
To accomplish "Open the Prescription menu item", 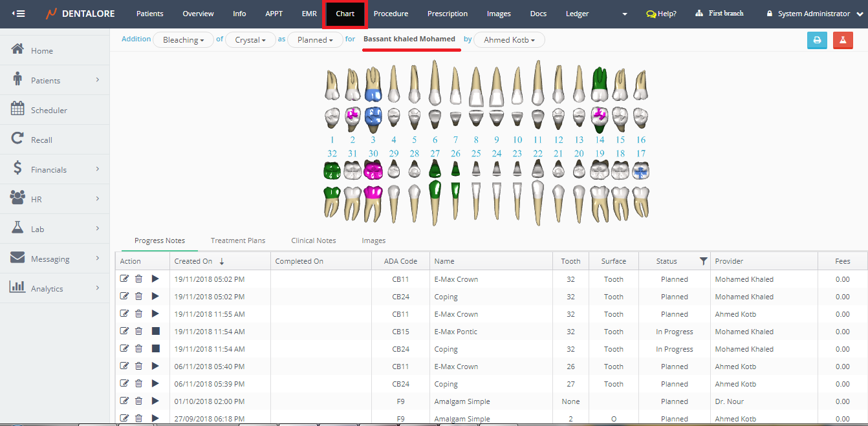I will 447,14.
